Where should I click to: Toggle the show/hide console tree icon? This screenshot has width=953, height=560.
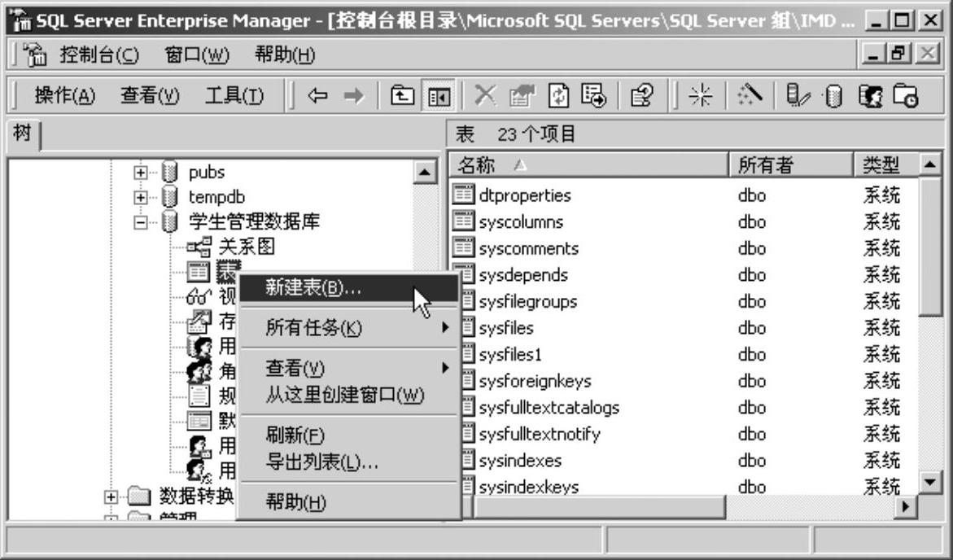tap(439, 96)
